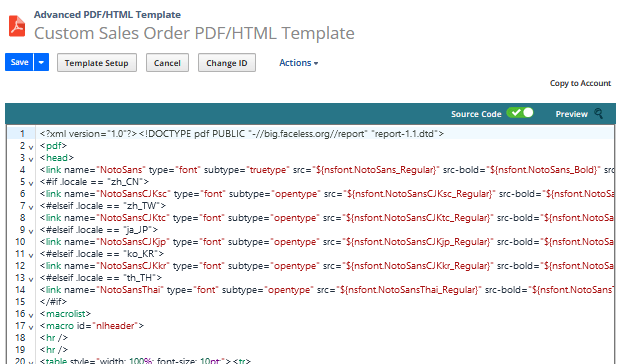620x364 pixels.
Task: Open Template Setup
Action: click(96, 63)
